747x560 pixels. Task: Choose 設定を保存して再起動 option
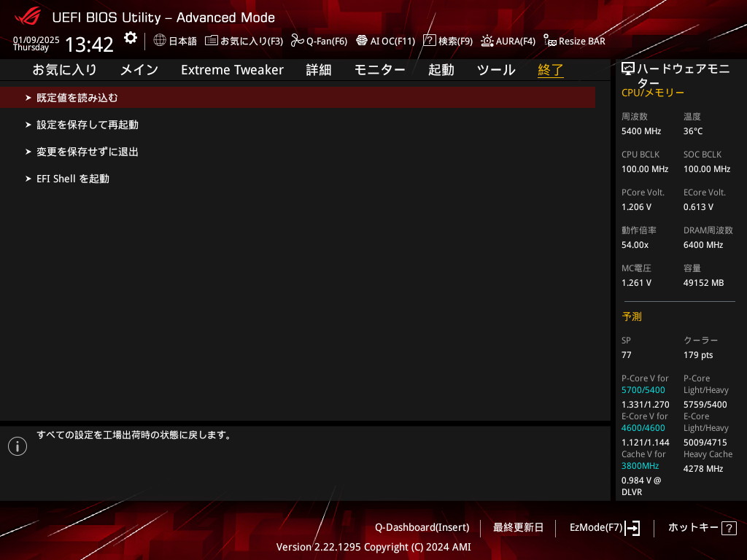pos(87,125)
